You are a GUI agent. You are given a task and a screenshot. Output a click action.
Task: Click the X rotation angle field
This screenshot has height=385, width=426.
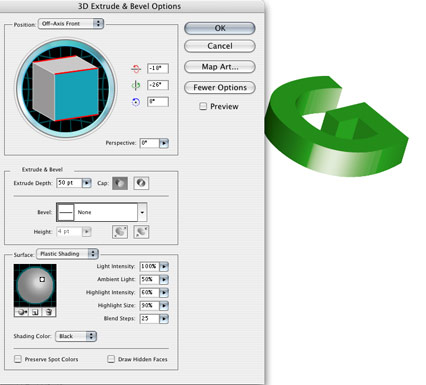(158, 68)
